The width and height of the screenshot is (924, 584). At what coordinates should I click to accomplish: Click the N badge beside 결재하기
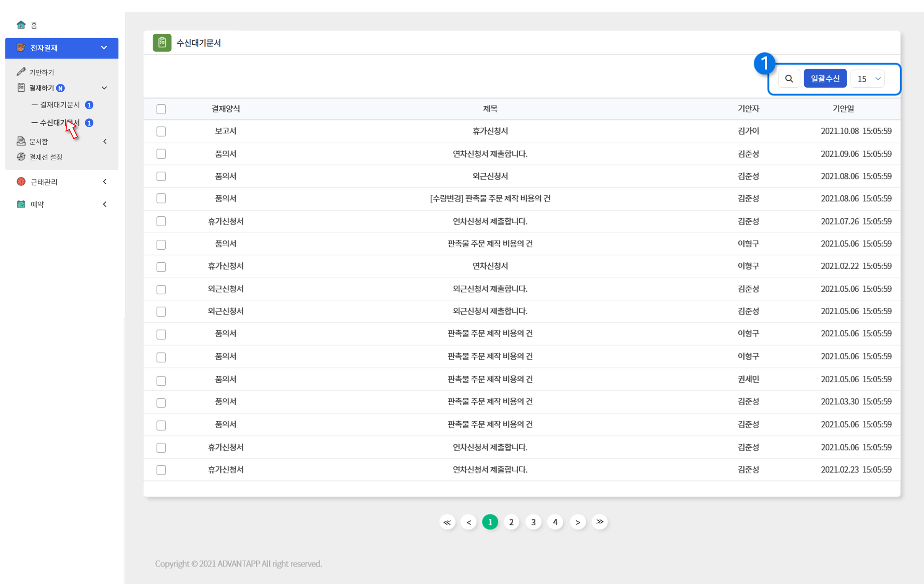61,88
